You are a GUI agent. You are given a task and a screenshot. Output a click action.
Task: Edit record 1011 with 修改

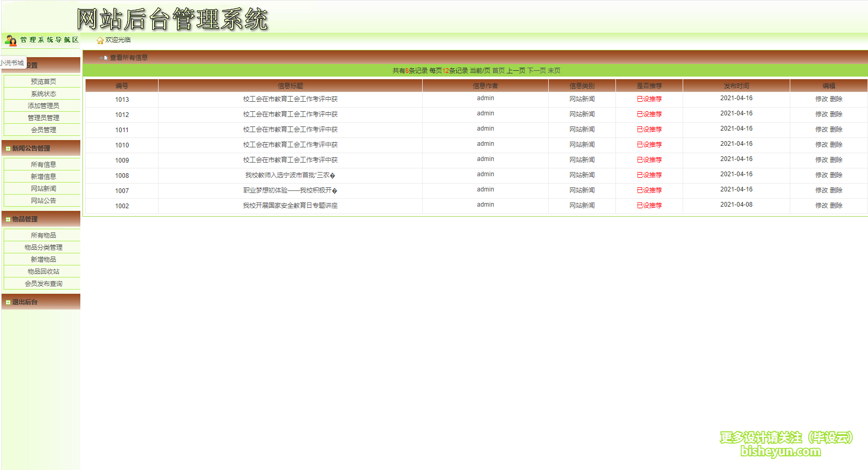[x=821, y=129]
